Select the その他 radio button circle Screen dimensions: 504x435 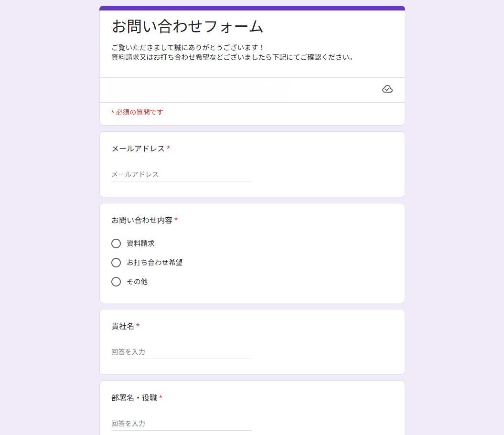point(116,282)
